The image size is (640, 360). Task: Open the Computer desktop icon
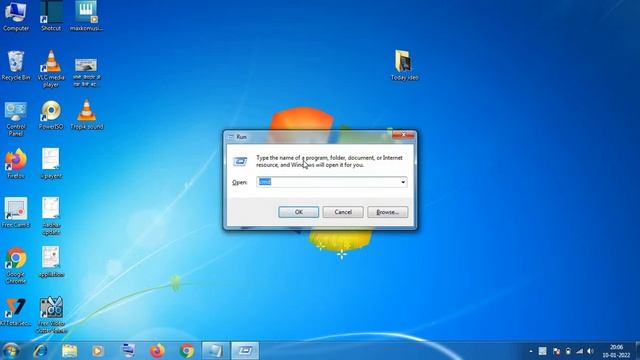pyautogui.click(x=16, y=16)
